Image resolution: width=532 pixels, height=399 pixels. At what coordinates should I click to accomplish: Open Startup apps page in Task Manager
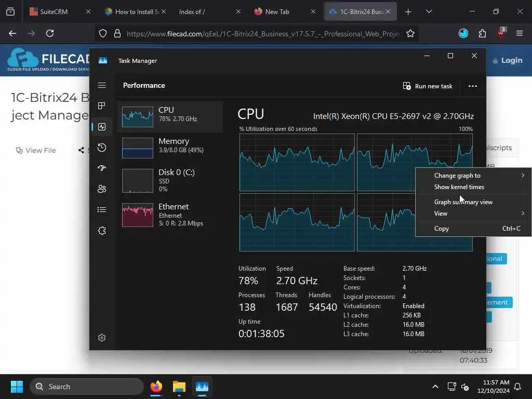pyautogui.click(x=102, y=168)
